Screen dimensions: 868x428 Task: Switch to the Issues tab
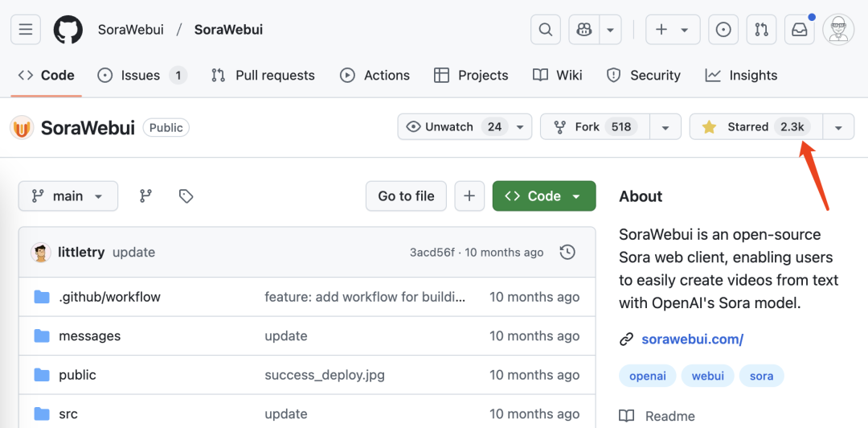141,76
